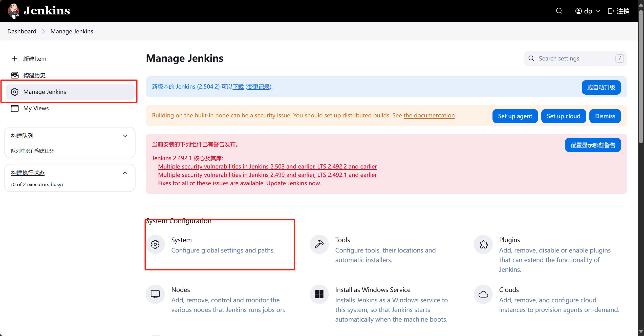Toggle the 构建执行状态 panel chevron
Image resolution: width=644 pixels, height=336 pixels.
[x=125, y=173]
